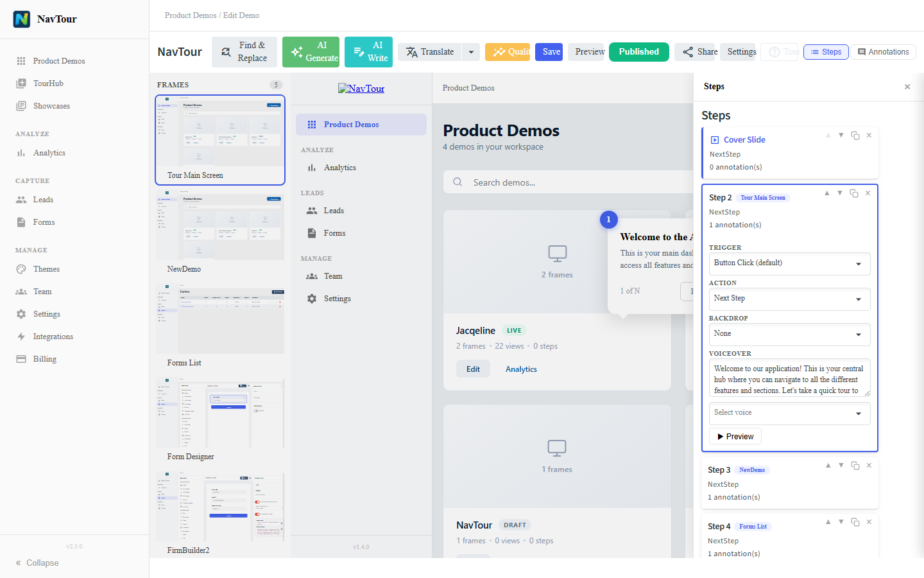924x578 pixels.
Task: Open the Action dropdown showing Next Step
Action: (x=790, y=299)
